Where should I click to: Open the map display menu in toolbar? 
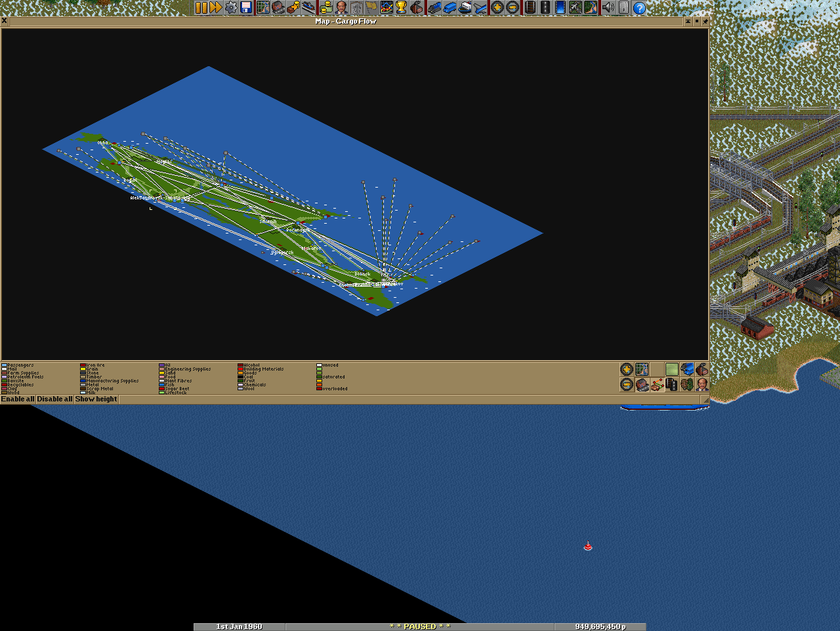(x=263, y=8)
